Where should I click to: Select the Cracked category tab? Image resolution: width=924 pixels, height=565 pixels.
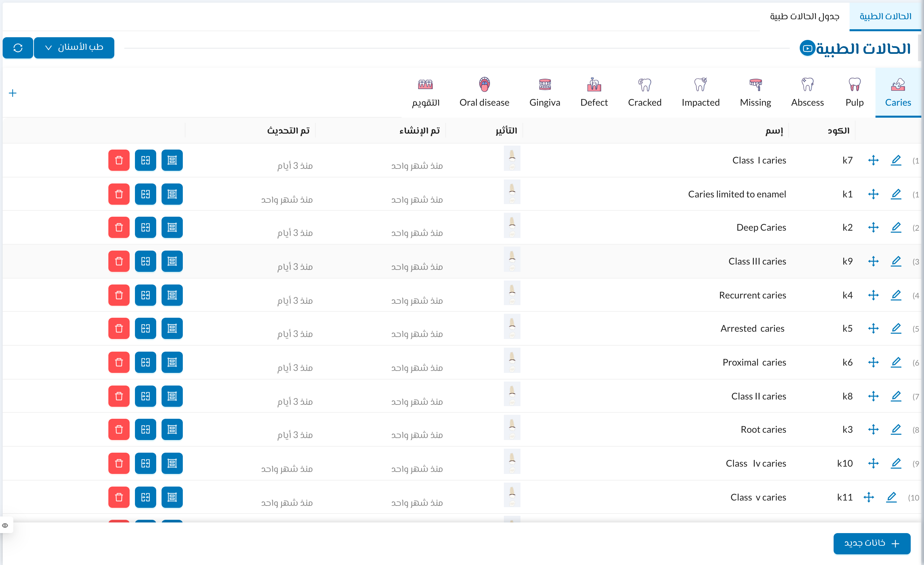[x=644, y=93]
